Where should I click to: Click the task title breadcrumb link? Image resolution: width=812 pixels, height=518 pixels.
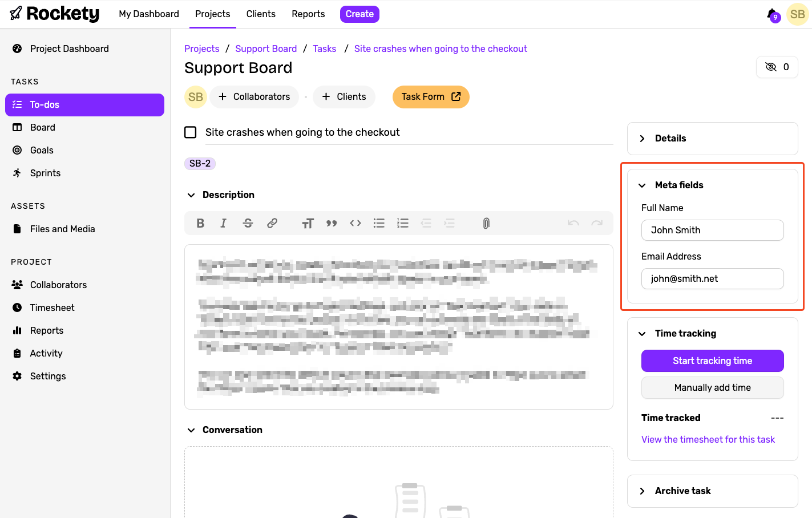tap(441, 48)
